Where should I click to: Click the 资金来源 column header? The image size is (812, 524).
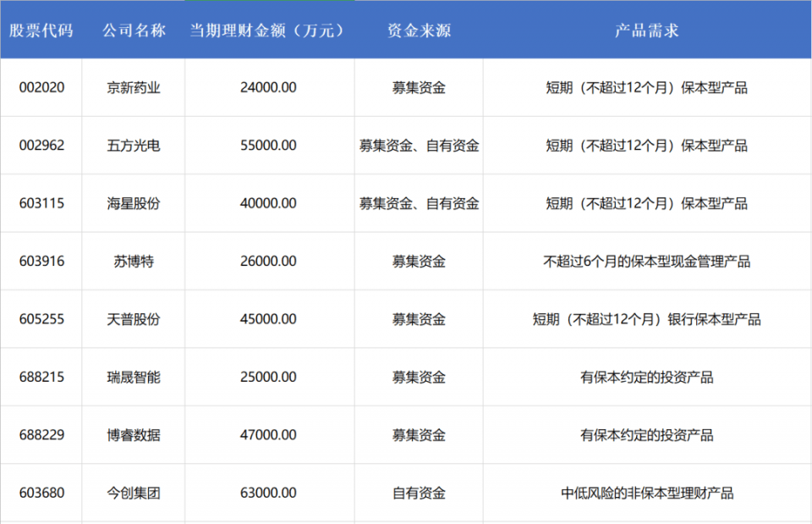pyautogui.click(x=419, y=30)
